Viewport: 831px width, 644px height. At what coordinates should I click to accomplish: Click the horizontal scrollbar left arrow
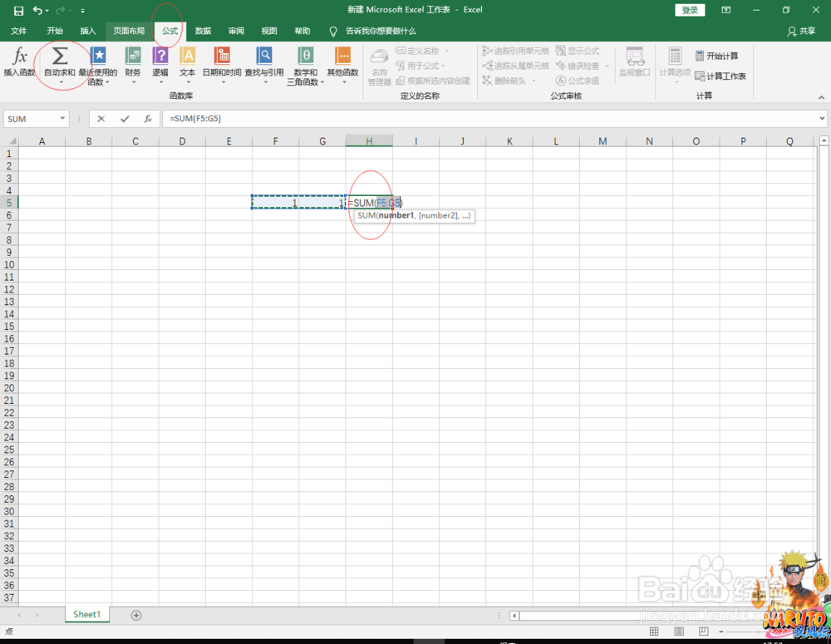point(514,616)
